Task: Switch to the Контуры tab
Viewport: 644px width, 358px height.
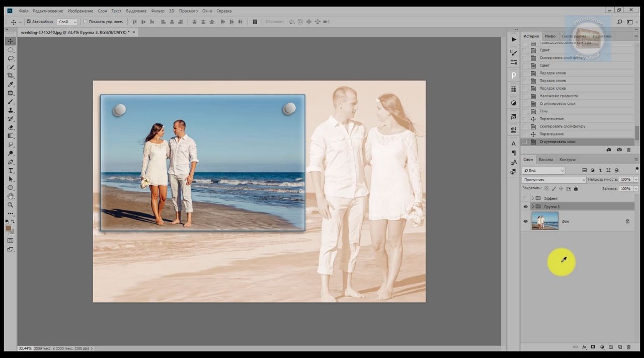Action: (568, 160)
